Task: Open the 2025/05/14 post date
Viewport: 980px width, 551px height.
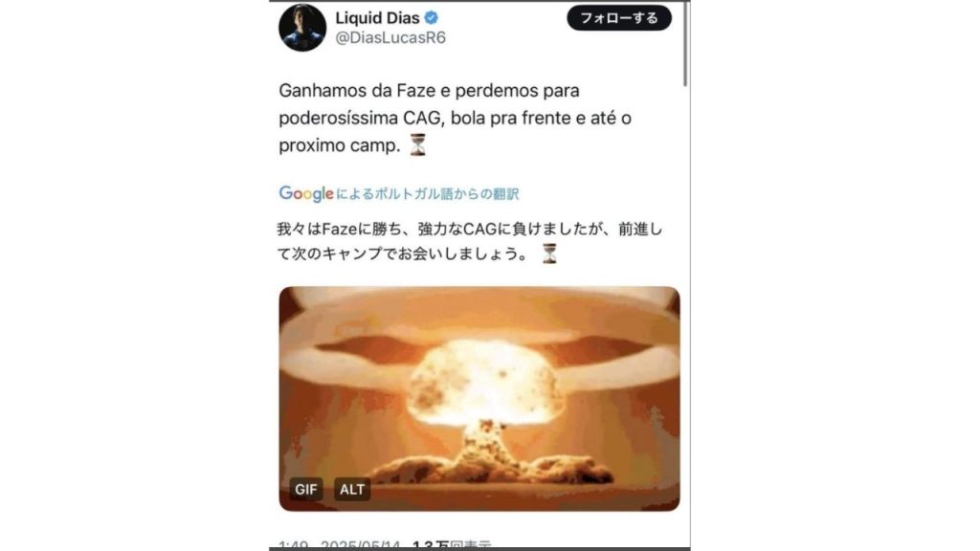Action: click(361, 545)
